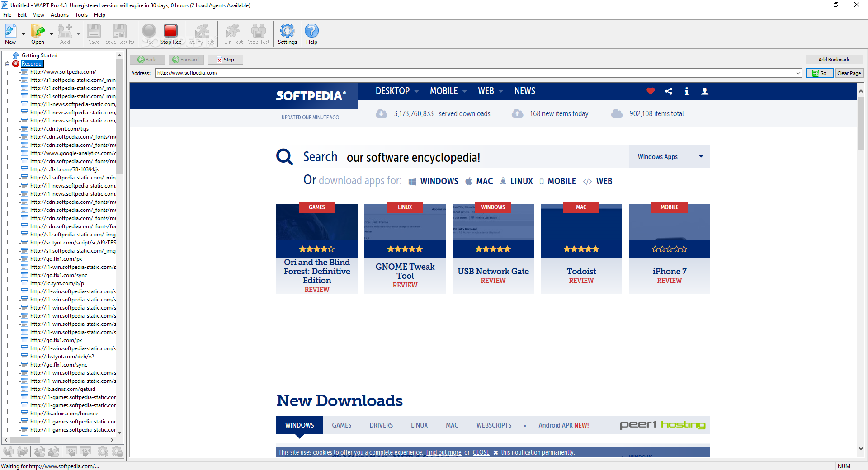Image resolution: width=868 pixels, height=470 pixels.
Task: Switch to the DRIVERS downloads tab
Action: pyautogui.click(x=381, y=425)
